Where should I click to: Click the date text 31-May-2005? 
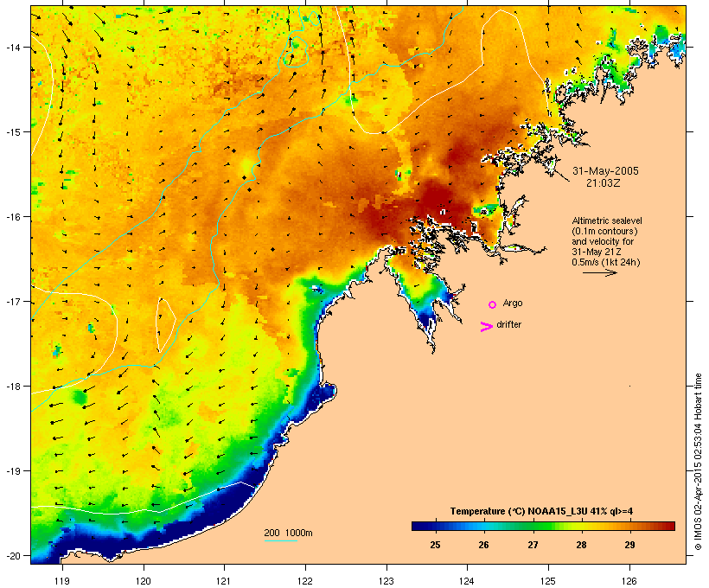coord(605,171)
